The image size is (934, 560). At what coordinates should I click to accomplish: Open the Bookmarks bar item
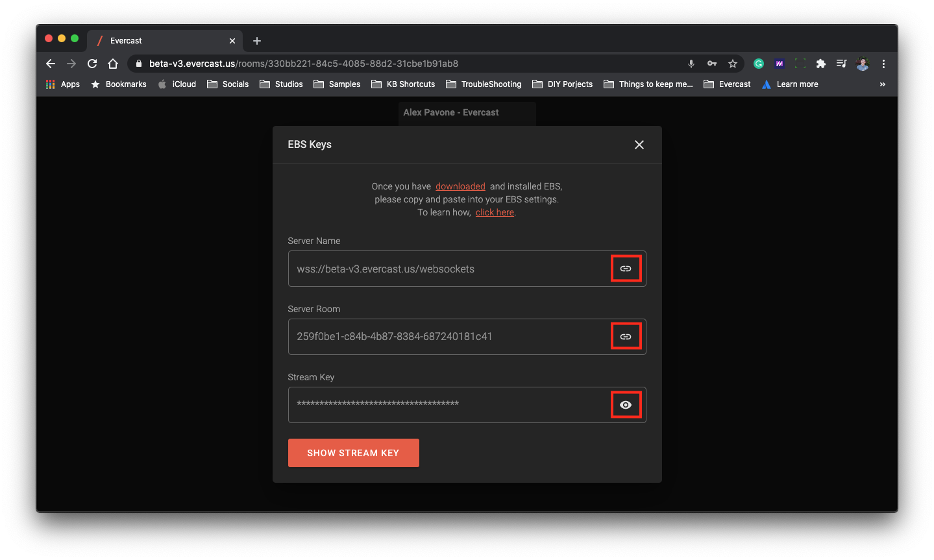pyautogui.click(x=119, y=84)
